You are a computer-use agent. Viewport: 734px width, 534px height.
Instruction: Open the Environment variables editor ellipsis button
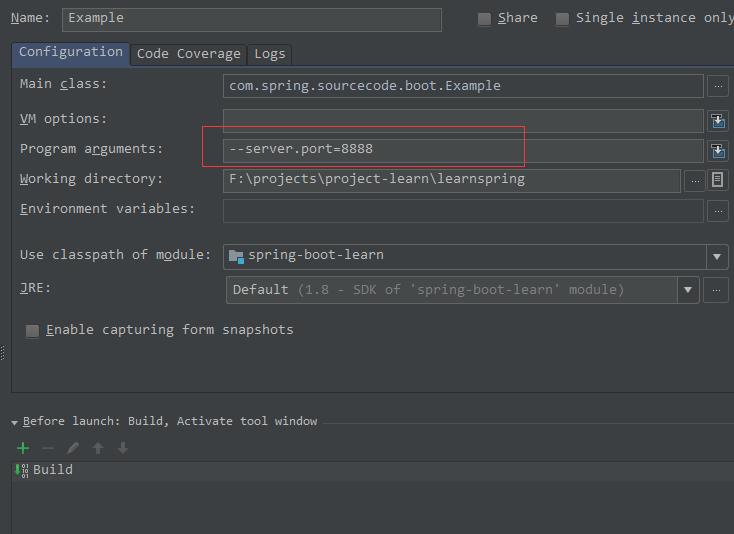(717, 211)
